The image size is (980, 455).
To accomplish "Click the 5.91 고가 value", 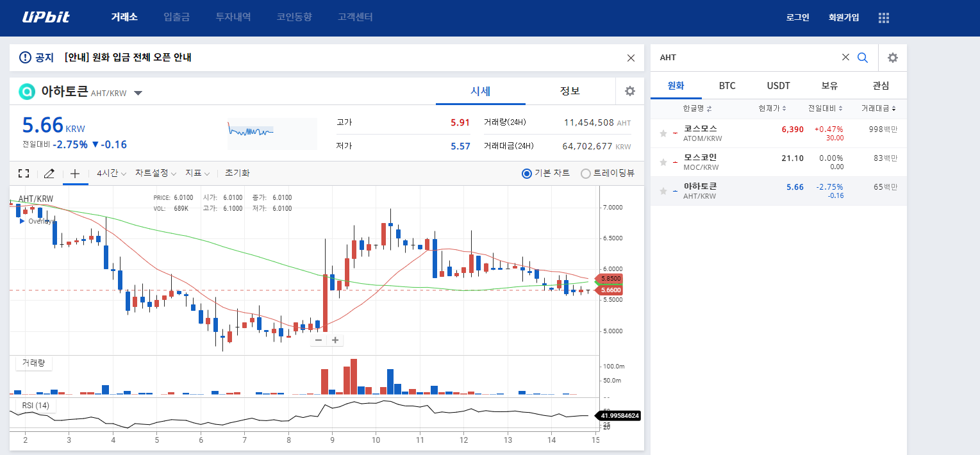I will point(460,122).
